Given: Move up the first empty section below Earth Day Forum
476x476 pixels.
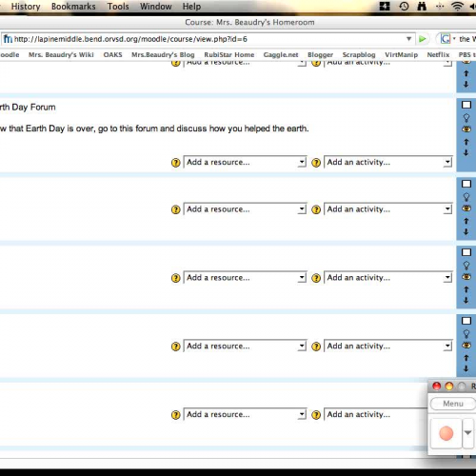Looking at the screenshot, I should pyautogui.click(x=466, y=221).
